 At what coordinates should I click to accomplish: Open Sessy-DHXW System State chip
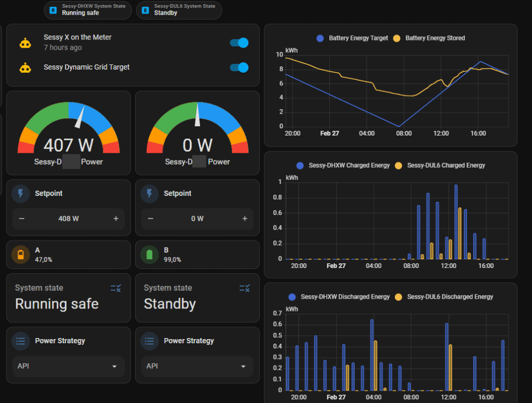pos(88,10)
